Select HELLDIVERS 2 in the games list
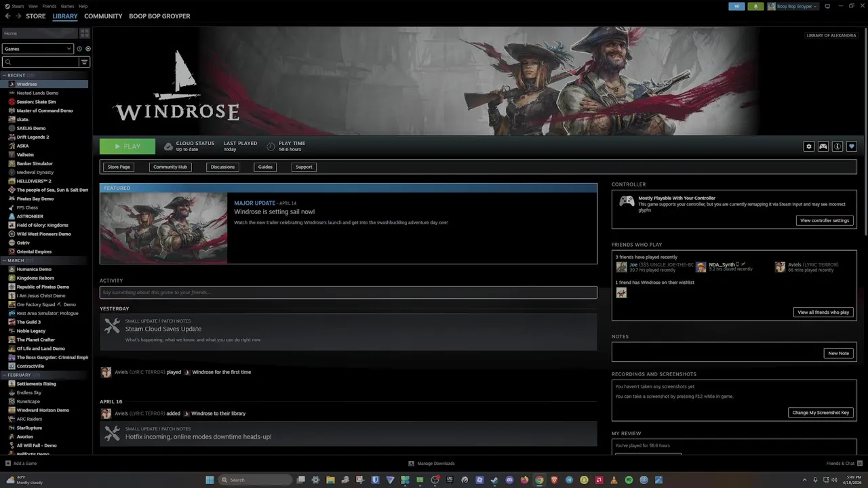The width and height of the screenshot is (868, 488). [x=34, y=181]
